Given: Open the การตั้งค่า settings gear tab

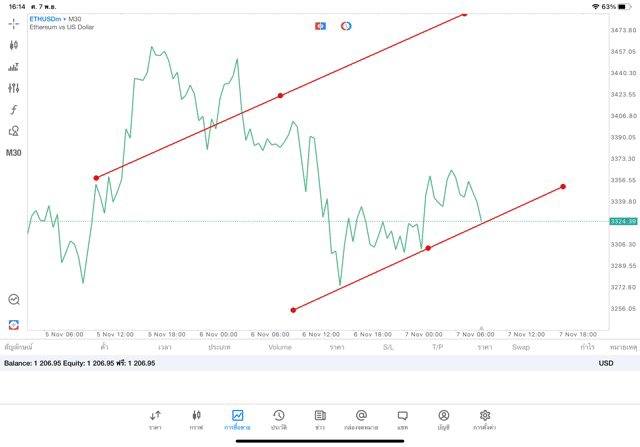Looking at the screenshot, I should coord(485,418).
